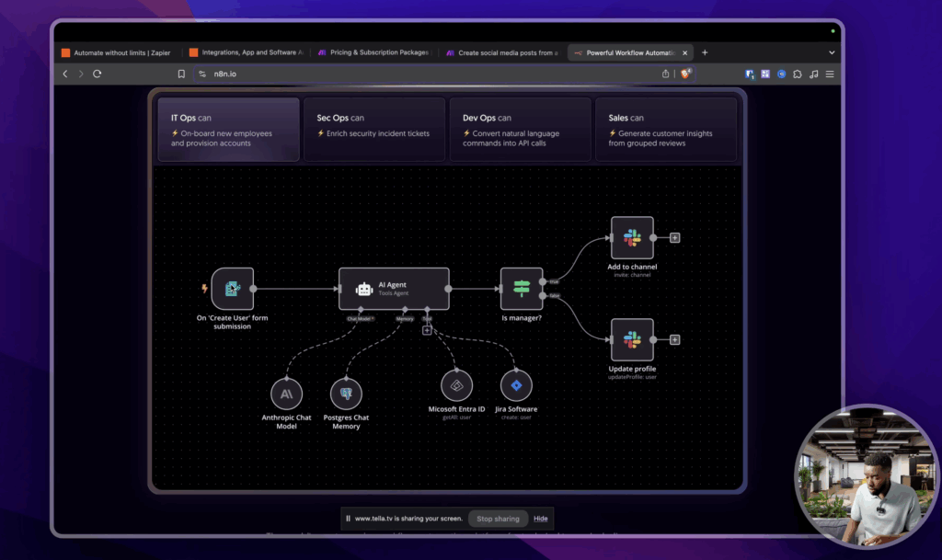This screenshot has width=942, height=560.
Task: Click the 'Is manager?' condition node
Action: [x=522, y=289]
